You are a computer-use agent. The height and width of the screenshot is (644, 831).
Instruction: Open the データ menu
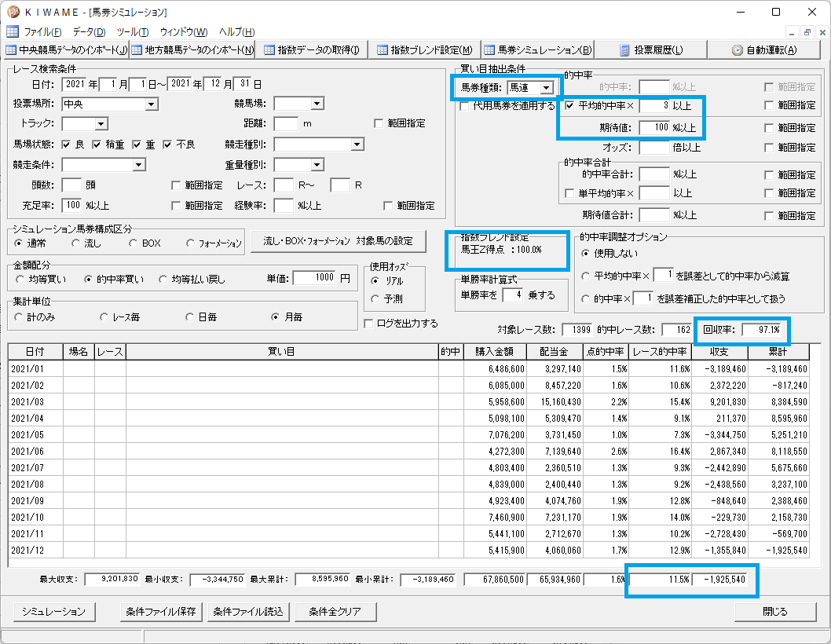(x=89, y=31)
